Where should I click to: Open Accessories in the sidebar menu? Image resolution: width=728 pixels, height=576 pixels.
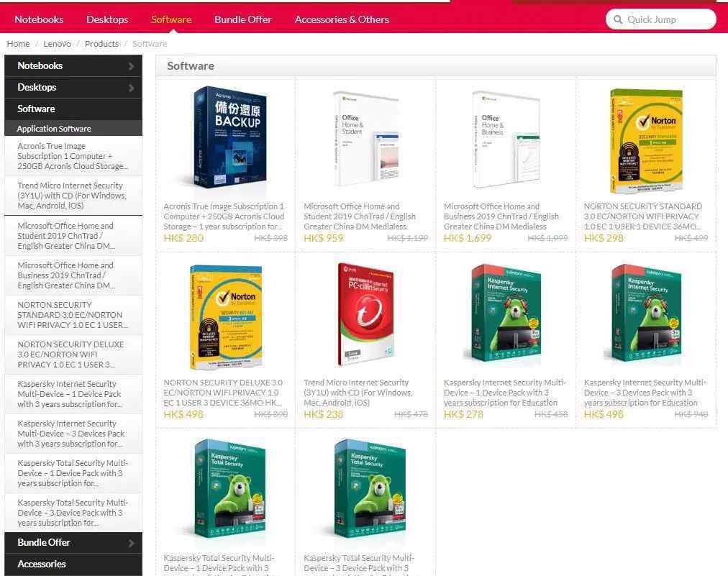[73, 564]
